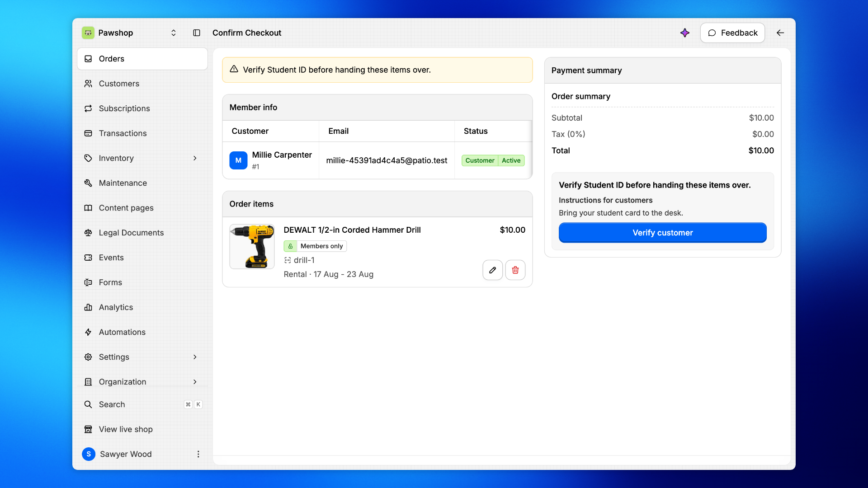Open Sawyer Wood user options menu
This screenshot has height=488, width=868.
click(x=198, y=454)
